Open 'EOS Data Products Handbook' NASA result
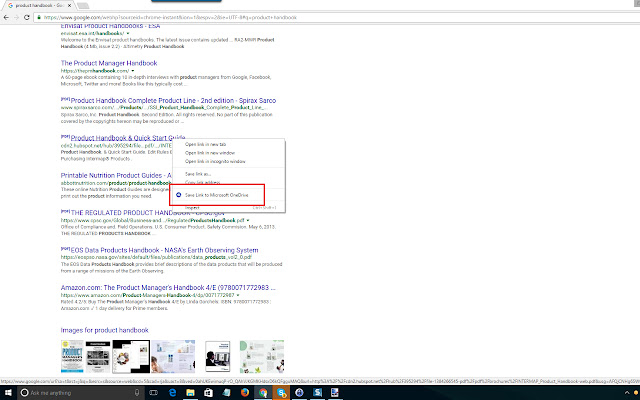The width and height of the screenshot is (640, 400). click(164, 250)
